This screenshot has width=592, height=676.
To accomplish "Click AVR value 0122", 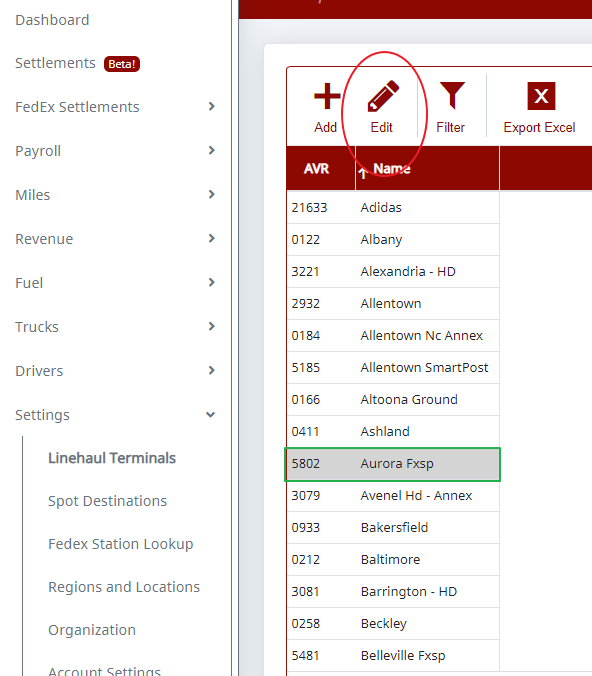I will [306, 240].
